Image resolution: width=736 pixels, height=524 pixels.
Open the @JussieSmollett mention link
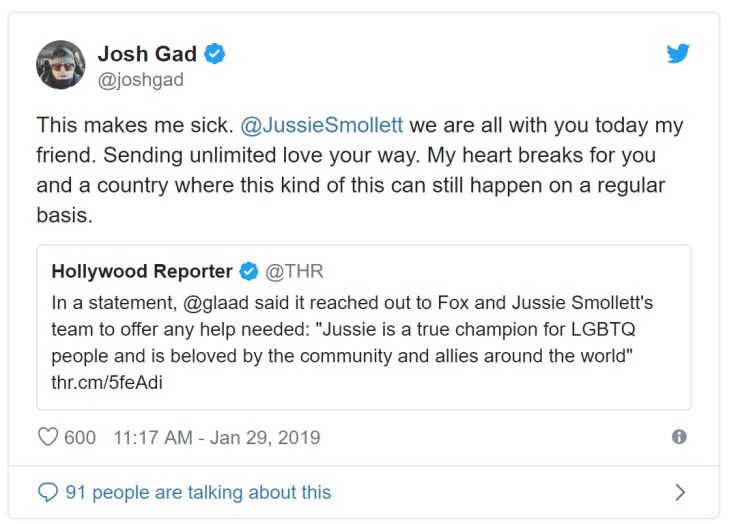322,126
